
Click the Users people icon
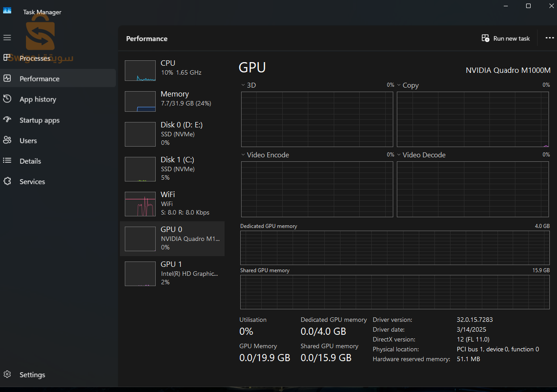7,140
